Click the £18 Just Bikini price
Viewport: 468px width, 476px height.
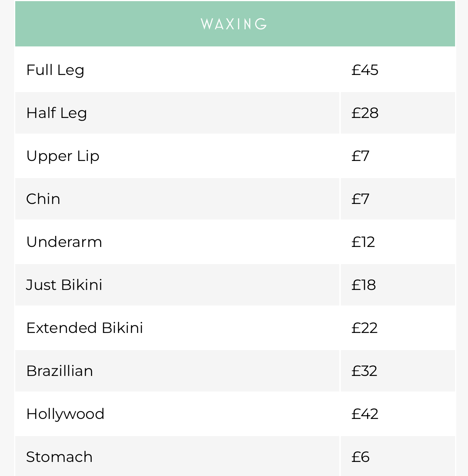click(363, 285)
